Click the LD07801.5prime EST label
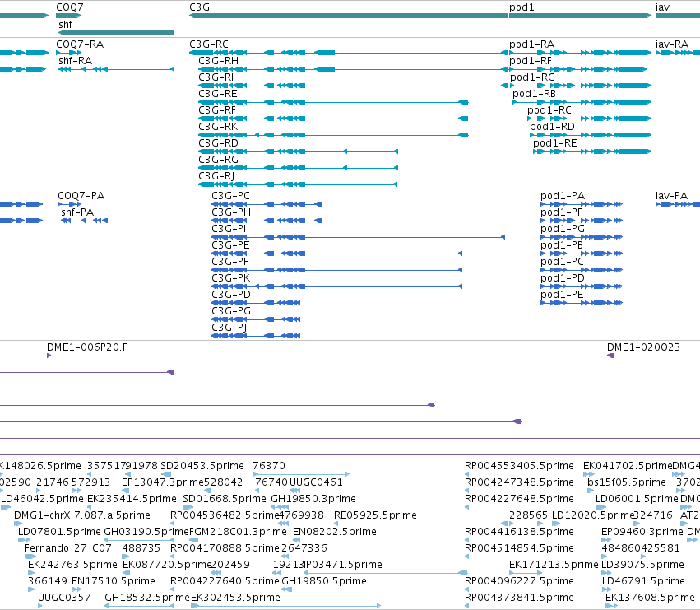The width and height of the screenshot is (700, 610). click(59, 532)
